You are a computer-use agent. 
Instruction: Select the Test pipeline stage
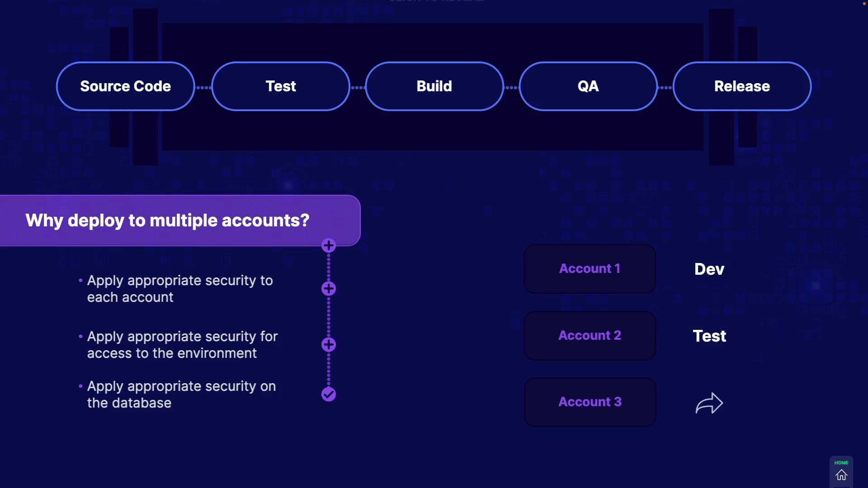pyautogui.click(x=281, y=86)
